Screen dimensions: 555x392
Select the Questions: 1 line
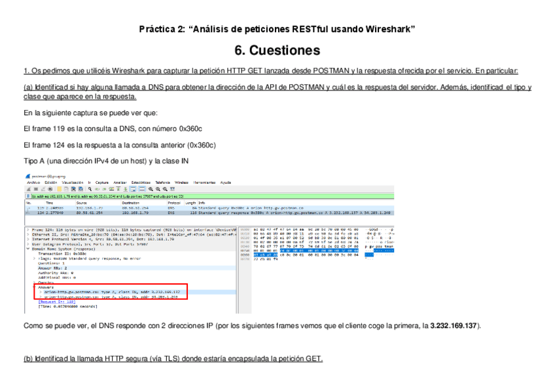[x=51, y=263]
